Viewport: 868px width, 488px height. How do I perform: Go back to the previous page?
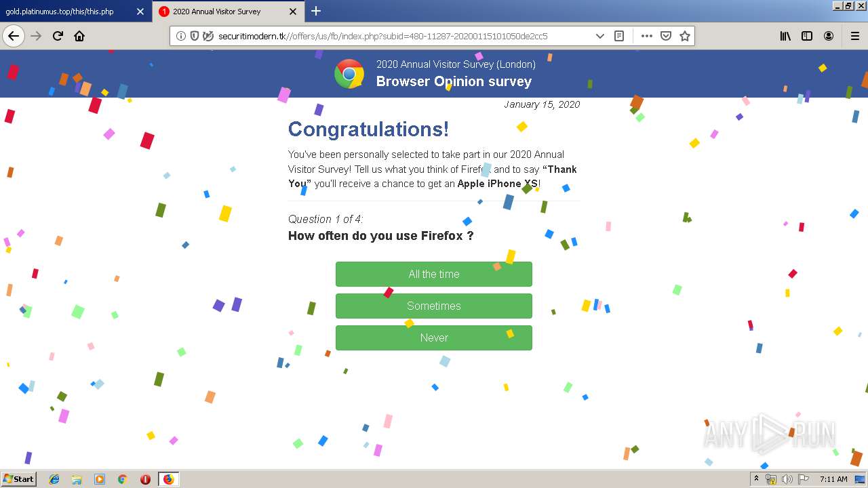click(x=14, y=36)
